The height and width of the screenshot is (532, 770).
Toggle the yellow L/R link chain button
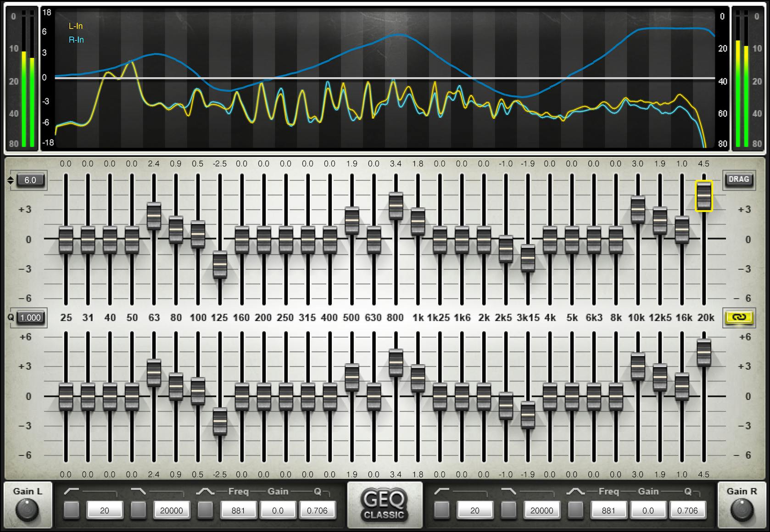click(x=739, y=318)
